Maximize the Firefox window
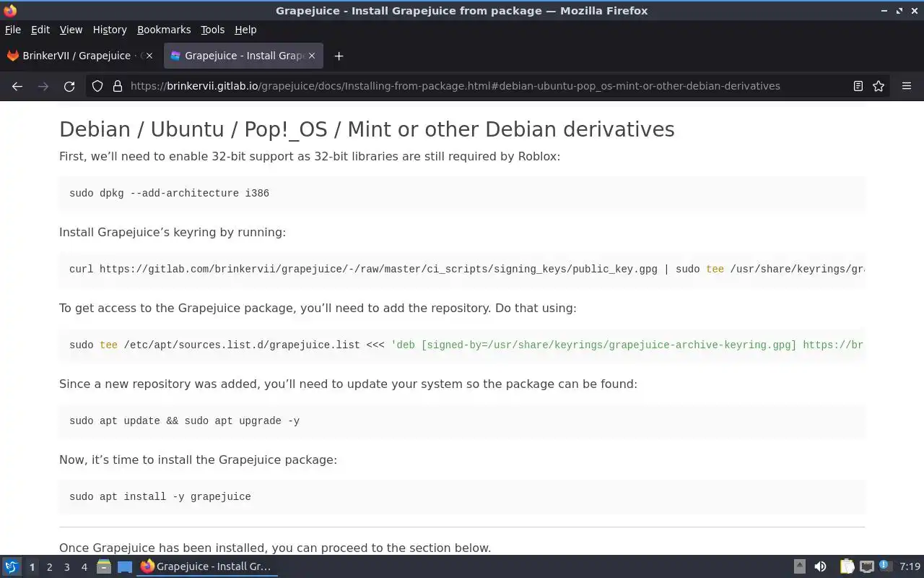The image size is (924, 578). [899, 11]
